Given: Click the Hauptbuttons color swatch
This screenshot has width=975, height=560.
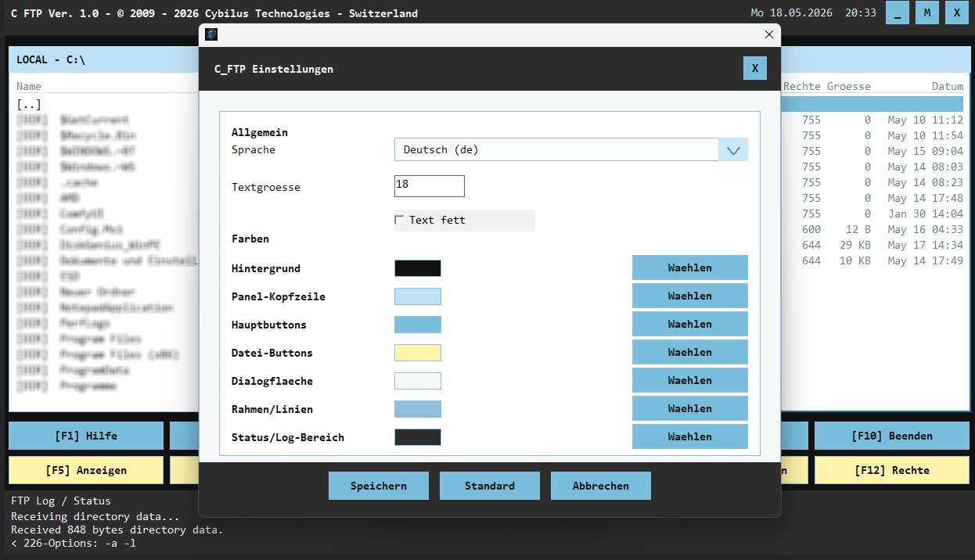Looking at the screenshot, I should 418,325.
